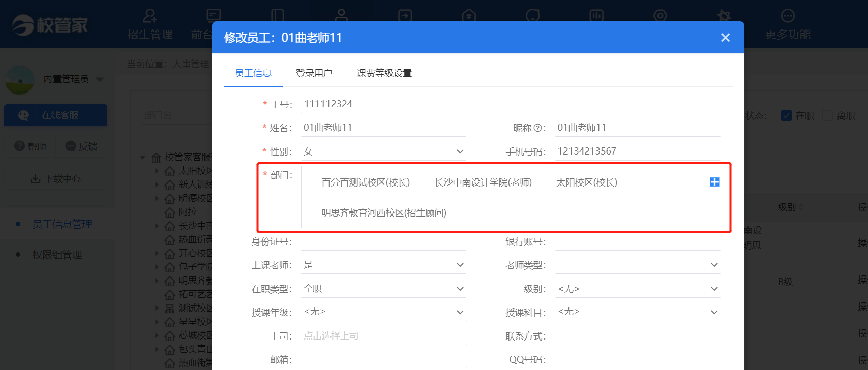Open the 级别 dropdown in dialog
The width and height of the screenshot is (868, 370).
click(638, 289)
